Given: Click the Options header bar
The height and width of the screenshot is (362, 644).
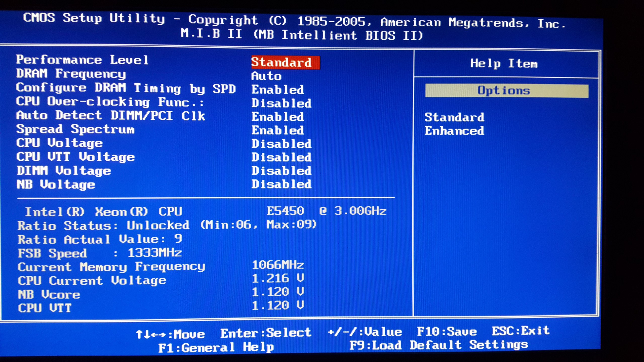Looking at the screenshot, I should [507, 91].
